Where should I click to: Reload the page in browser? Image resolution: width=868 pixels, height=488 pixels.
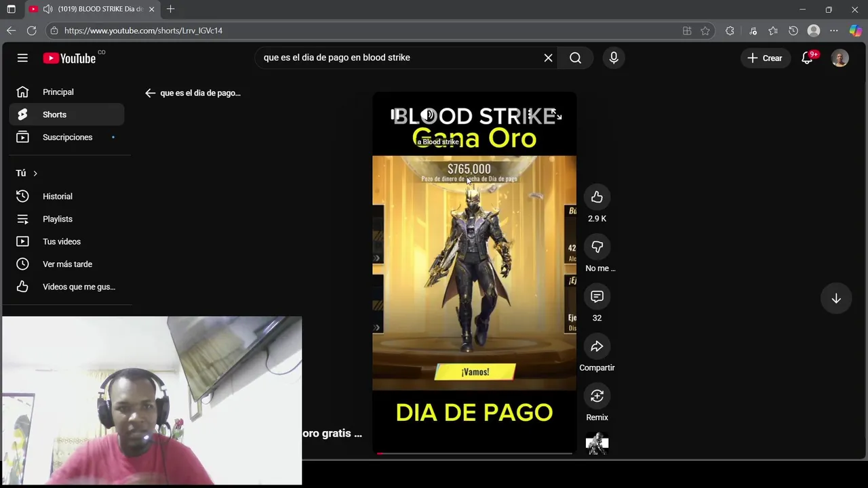[31, 30]
